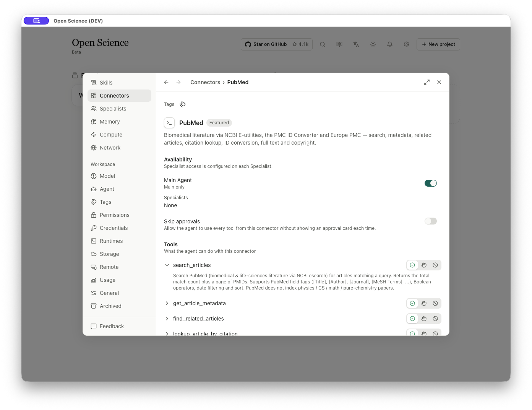
Task: Click the PubMed connector heading
Action: (x=191, y=123)
